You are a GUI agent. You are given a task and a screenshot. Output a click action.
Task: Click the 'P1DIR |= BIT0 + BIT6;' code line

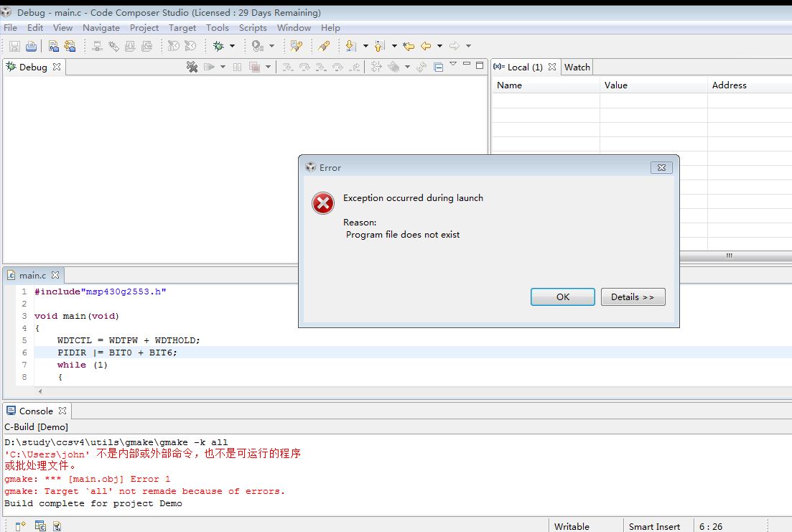point(117,353)
